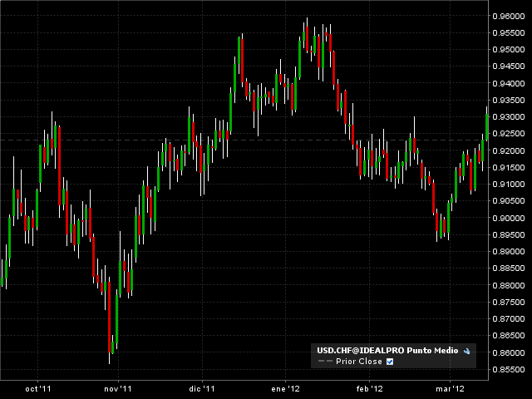Click the 0.89000 price axis label

(x=509, y=252)
